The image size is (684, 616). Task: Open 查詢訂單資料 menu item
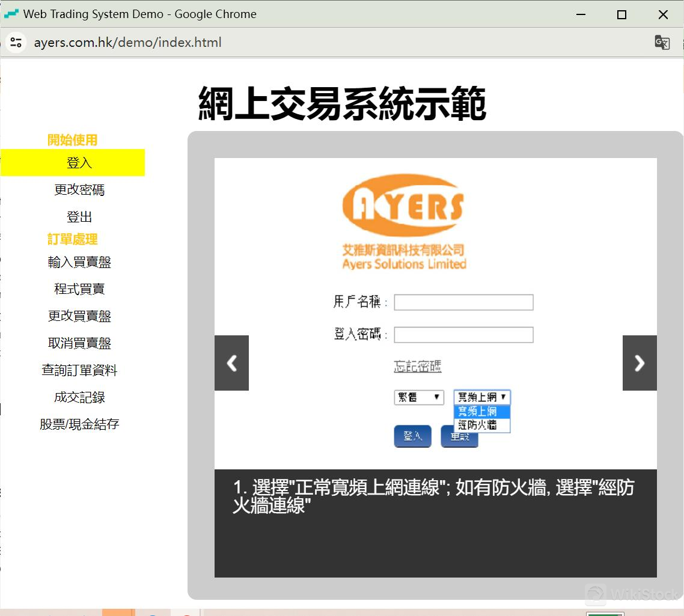click(79, 370)
